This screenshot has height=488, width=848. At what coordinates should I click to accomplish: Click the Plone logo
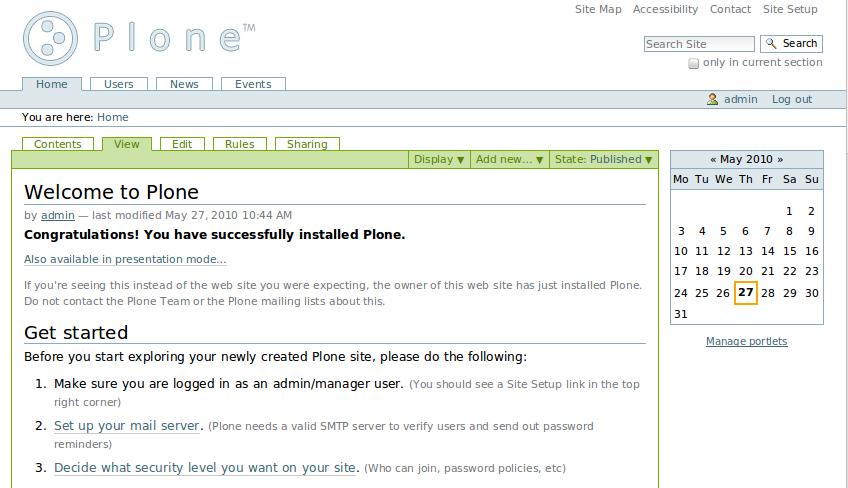pos(139,38)
